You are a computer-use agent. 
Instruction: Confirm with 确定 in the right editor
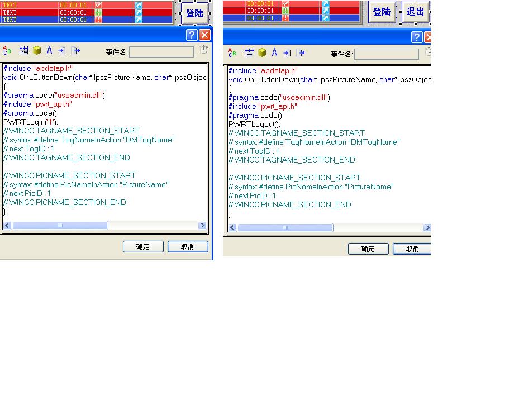coord(368,249)
